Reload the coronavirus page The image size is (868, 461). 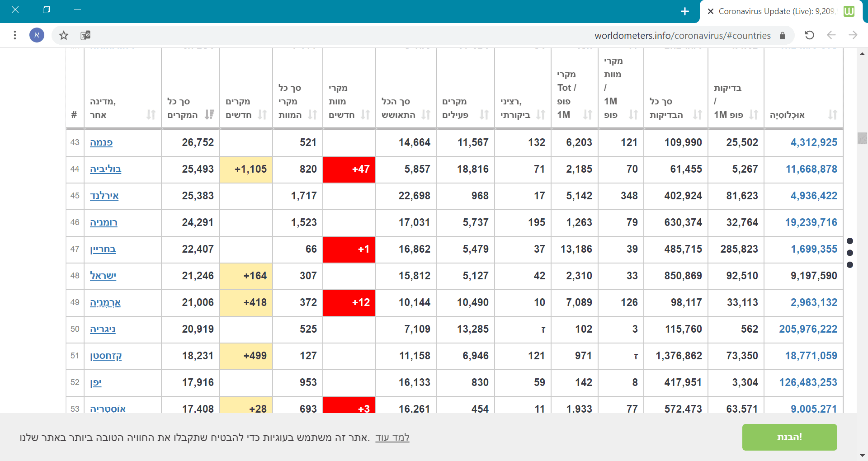tap(809, 35)
